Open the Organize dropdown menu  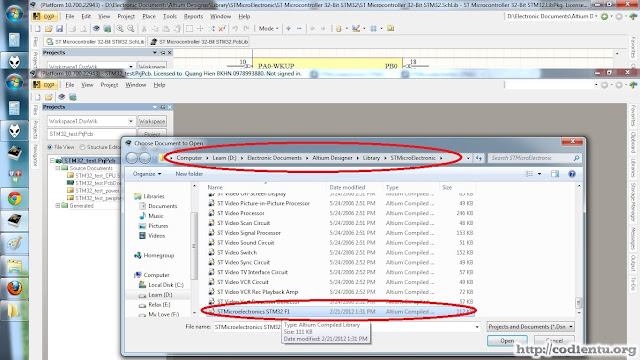point(147,174)
